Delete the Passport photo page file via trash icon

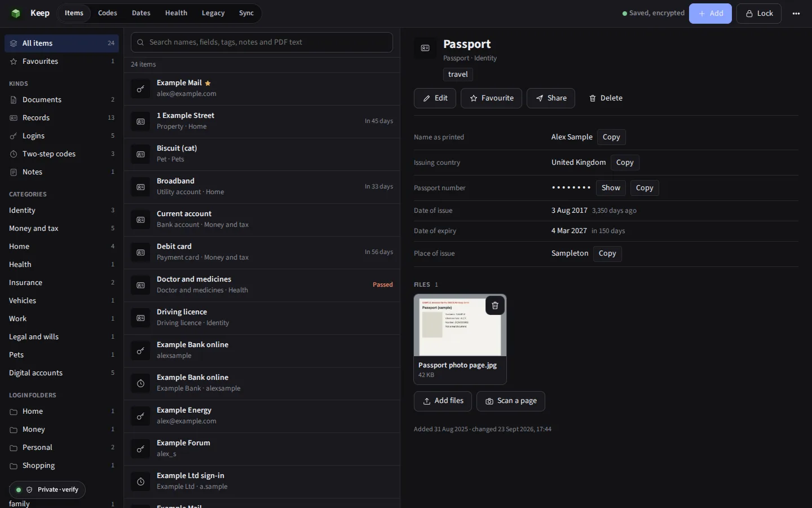pos(495,305)
